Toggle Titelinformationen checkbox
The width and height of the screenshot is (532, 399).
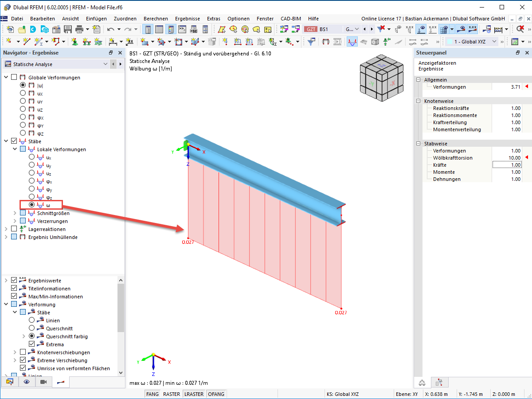pyautogui.click(x=14, y=289)
